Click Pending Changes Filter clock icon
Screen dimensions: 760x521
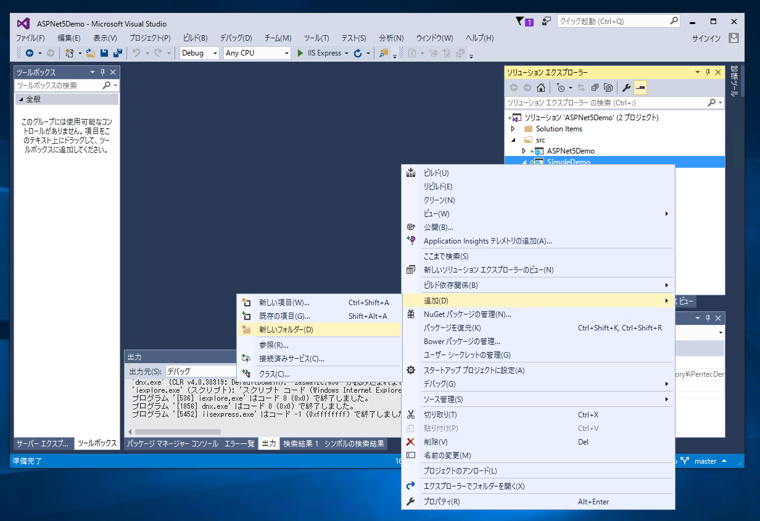[x=561, y=88]
